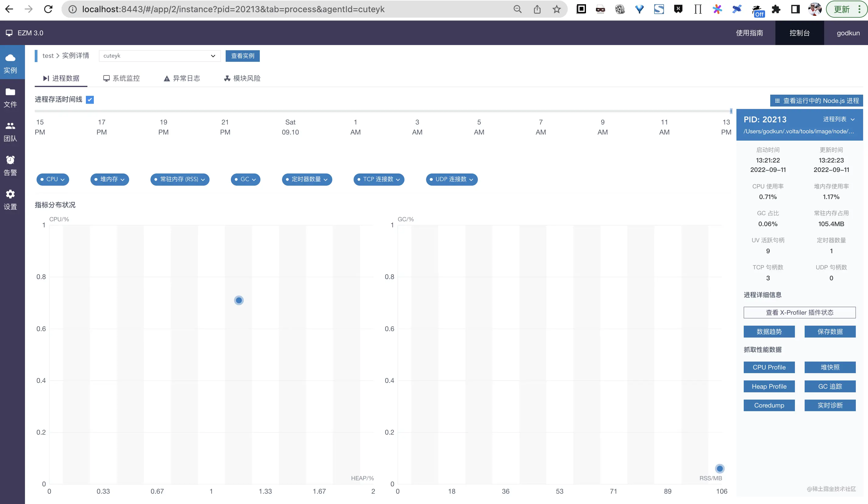Screen dimensions: 868x504
Task: Click the site info icon in address bar
Action: 72,9
